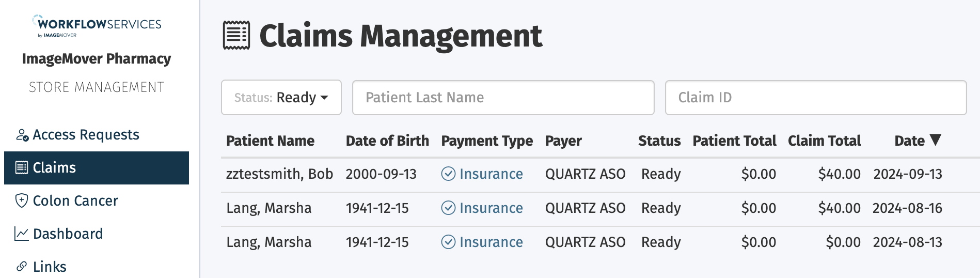The image size is (980, 278).
Task: Click the Dashboard chart icon
Action: click(x=22, y=234)
